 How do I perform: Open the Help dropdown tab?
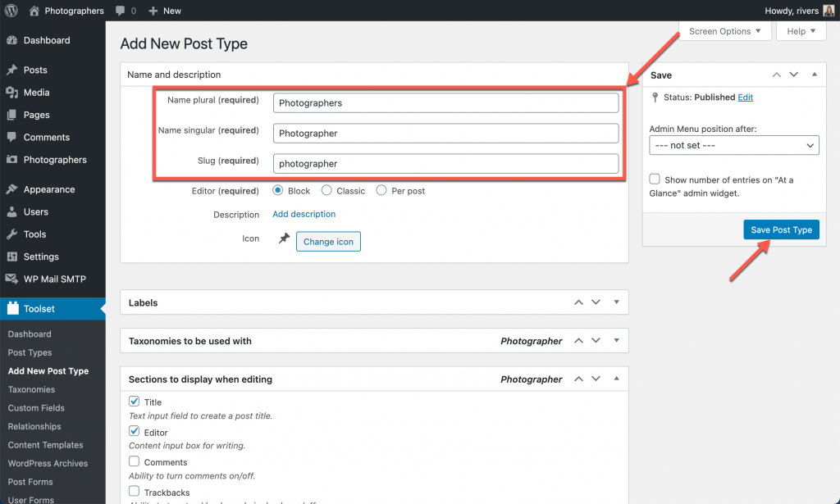tap(801, 31)
